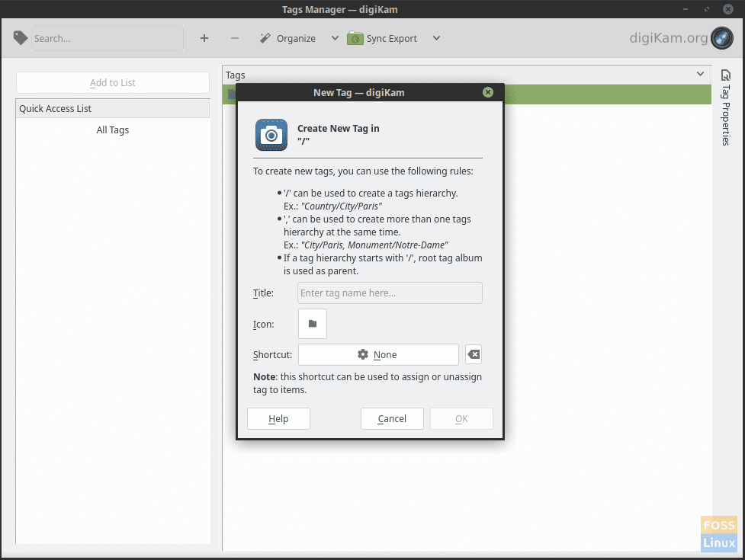Focus the Search field in the toolbar
This screenshot has width=745, height=560.
pos(108,38)
